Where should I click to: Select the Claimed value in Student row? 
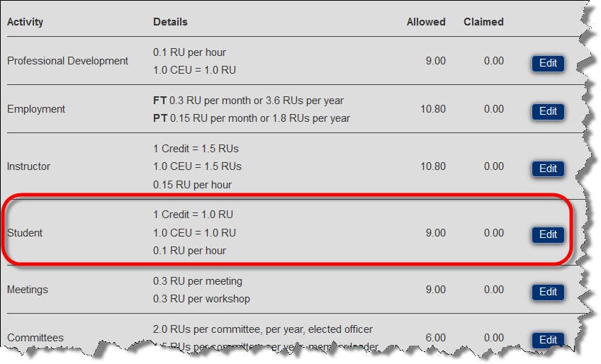click(493, 233)
